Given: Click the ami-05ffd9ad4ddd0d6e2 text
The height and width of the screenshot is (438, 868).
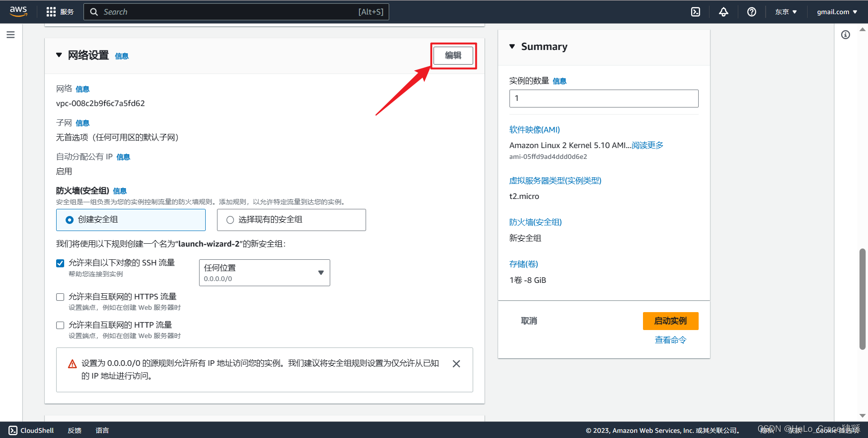Looking at the screenshot, I should point(548,157).
